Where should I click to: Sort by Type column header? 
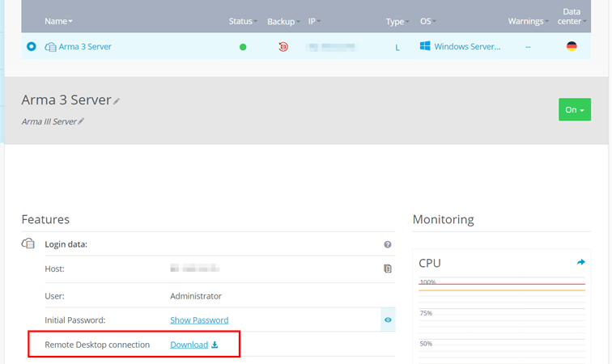(x=397, y=22)
